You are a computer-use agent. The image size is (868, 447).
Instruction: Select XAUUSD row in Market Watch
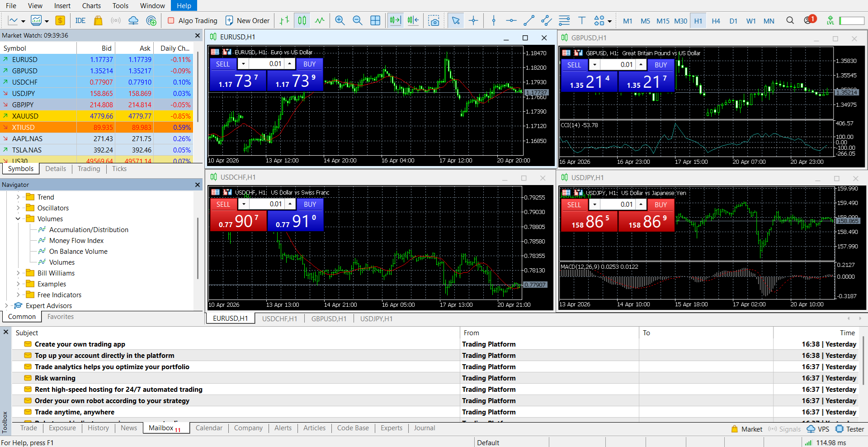click(97, 116)
